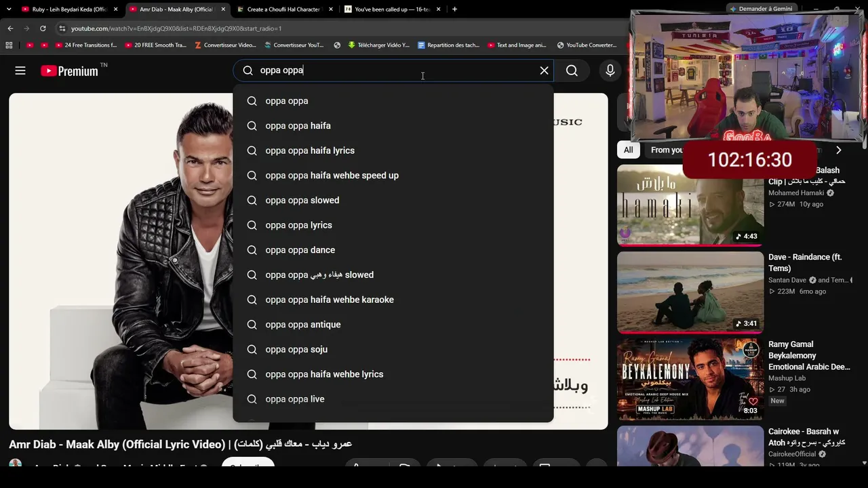Open the Ramy Gamal Beykalemony thumbnail

pyautogui.click(x=690, y=380)
